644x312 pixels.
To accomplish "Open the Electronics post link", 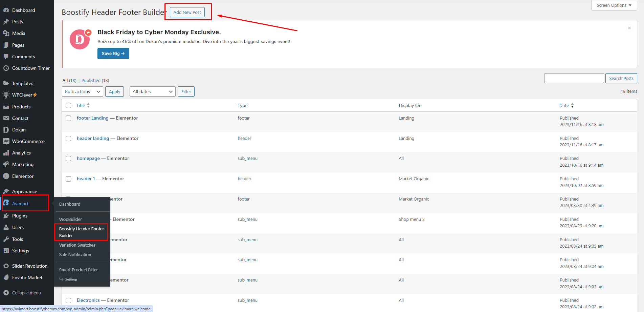I will (x=88, y=300).
